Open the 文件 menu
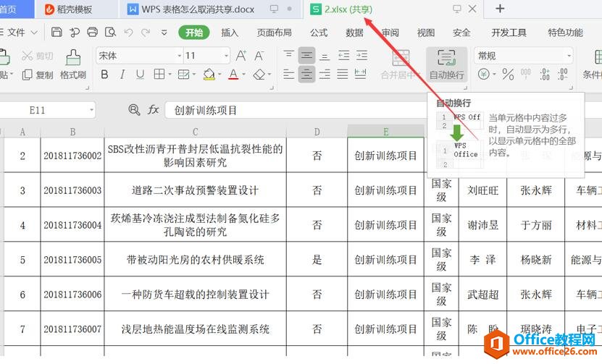This screenshot has height=364, width=602. click(16, 33)
